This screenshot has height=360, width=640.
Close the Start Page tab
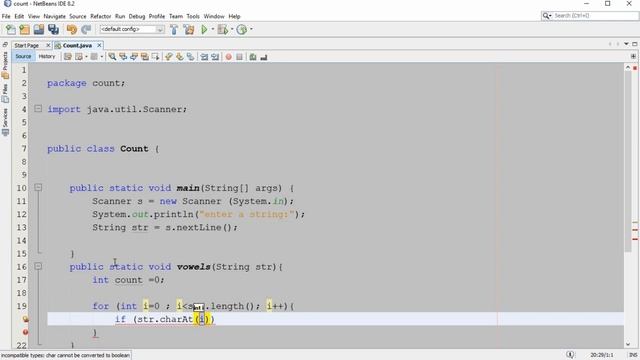coord(48,45)
